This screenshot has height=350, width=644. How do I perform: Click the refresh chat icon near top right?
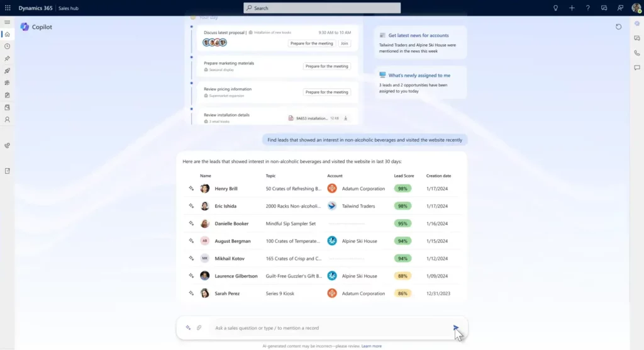click(x=618, y=26)
